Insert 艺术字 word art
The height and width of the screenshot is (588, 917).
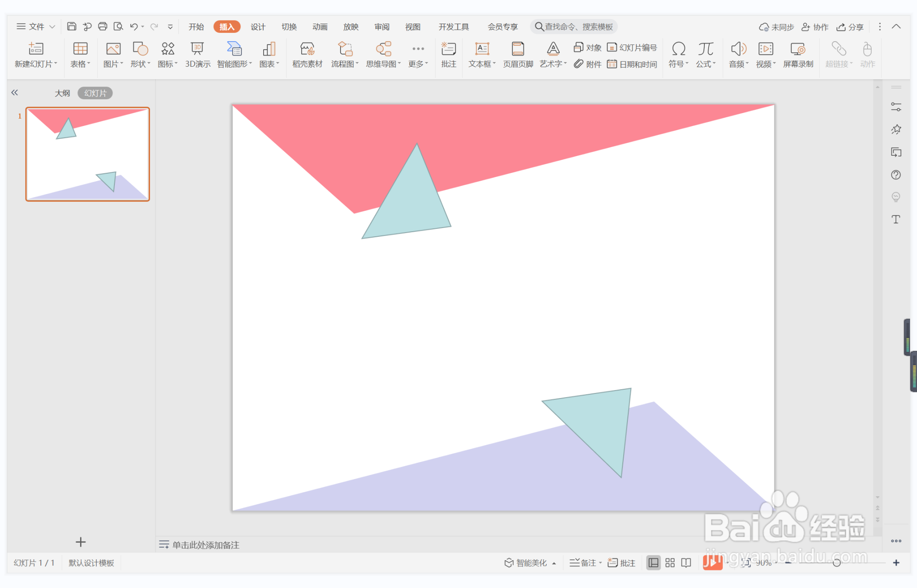(x=553, y=55)
